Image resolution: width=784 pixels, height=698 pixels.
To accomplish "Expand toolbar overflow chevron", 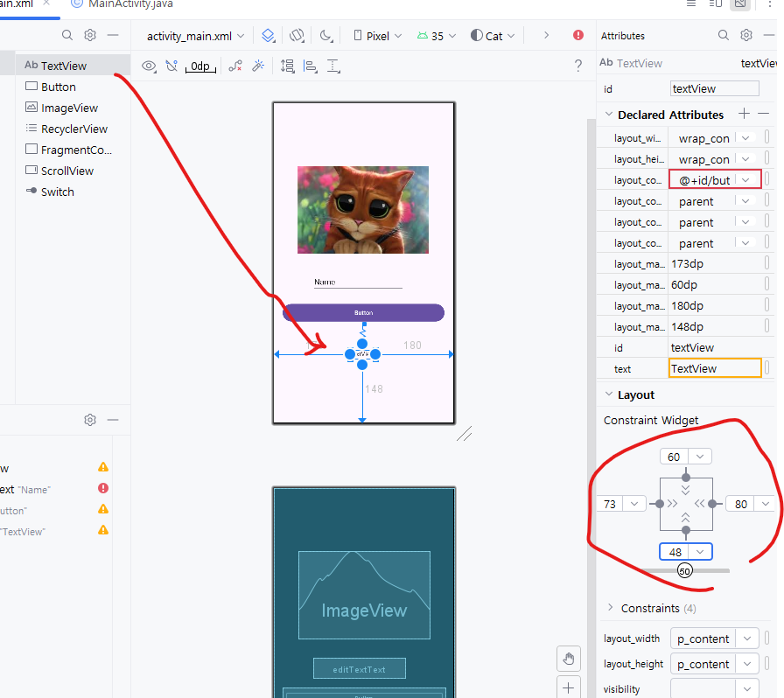I will point(546,35).
